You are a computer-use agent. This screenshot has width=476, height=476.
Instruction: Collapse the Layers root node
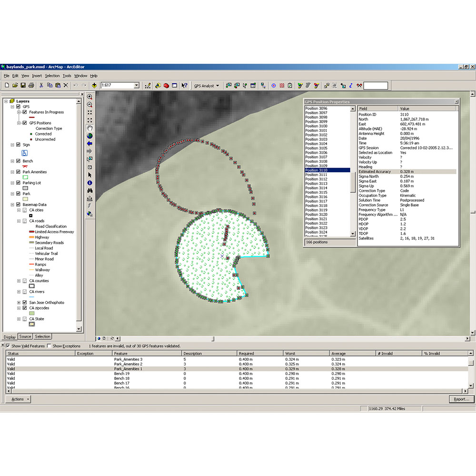(6, 101)
